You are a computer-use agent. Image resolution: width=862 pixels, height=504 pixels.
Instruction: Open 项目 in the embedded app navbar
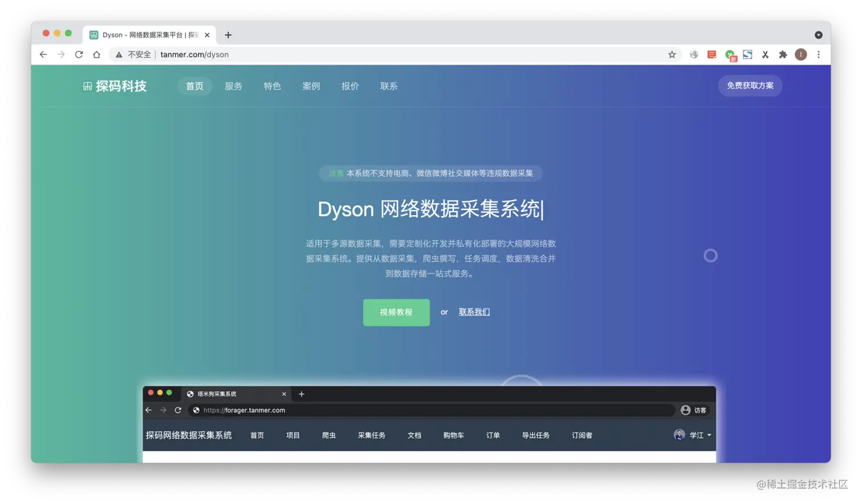click(293, 435)
